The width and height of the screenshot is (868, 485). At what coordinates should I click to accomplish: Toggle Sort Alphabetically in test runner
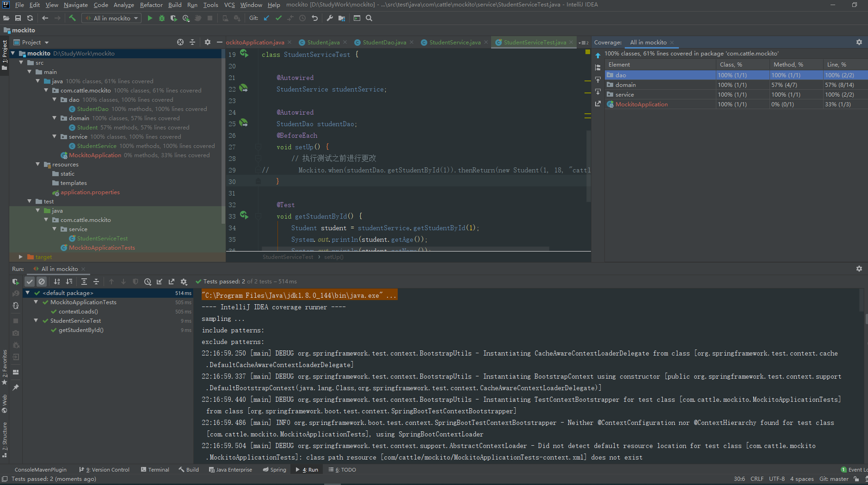point(57,282)
